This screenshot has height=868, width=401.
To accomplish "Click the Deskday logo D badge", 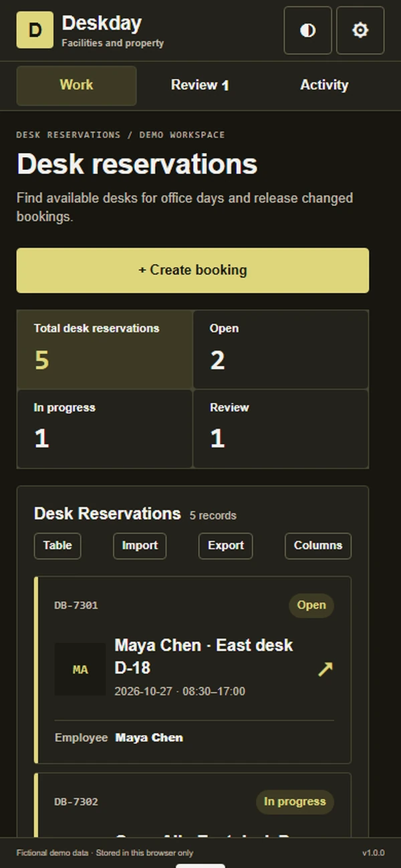I will pyautogui.click(x=35, y=30).
